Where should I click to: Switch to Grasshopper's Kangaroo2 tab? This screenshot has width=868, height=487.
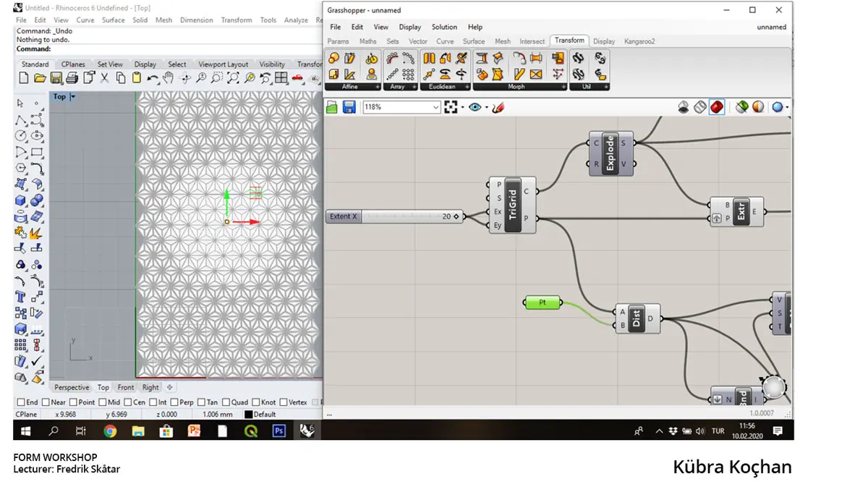639,41
